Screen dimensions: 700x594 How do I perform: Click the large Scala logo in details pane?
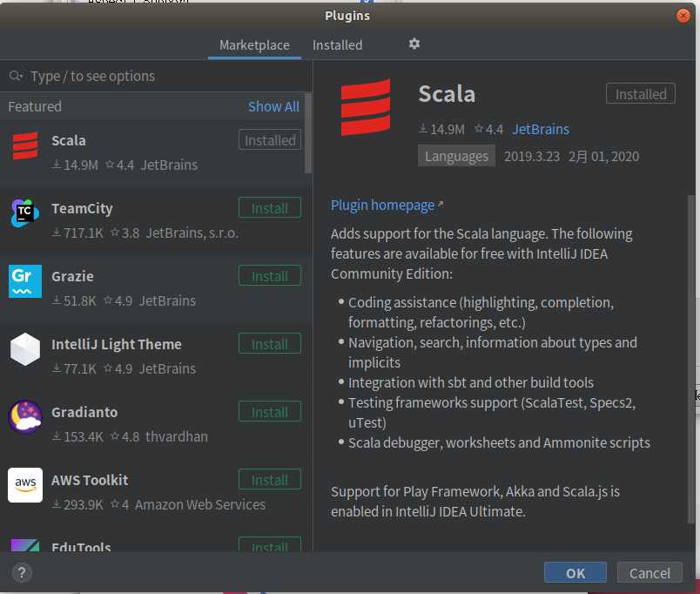[x=366, y=108]
